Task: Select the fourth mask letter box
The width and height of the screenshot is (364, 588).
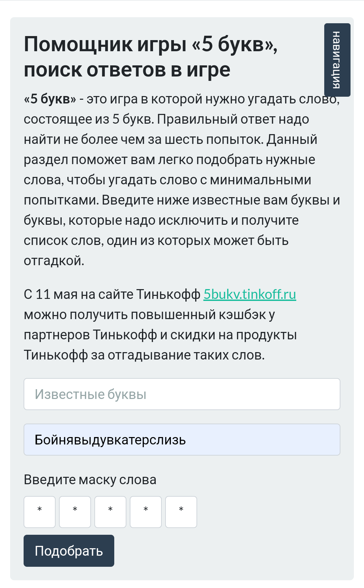Action: pyautogui.click(x=146, y=512)
